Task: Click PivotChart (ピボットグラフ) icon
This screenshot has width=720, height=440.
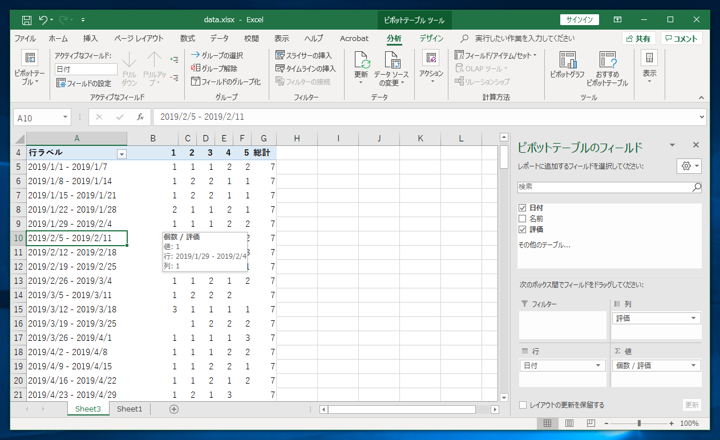Action: 568,60
